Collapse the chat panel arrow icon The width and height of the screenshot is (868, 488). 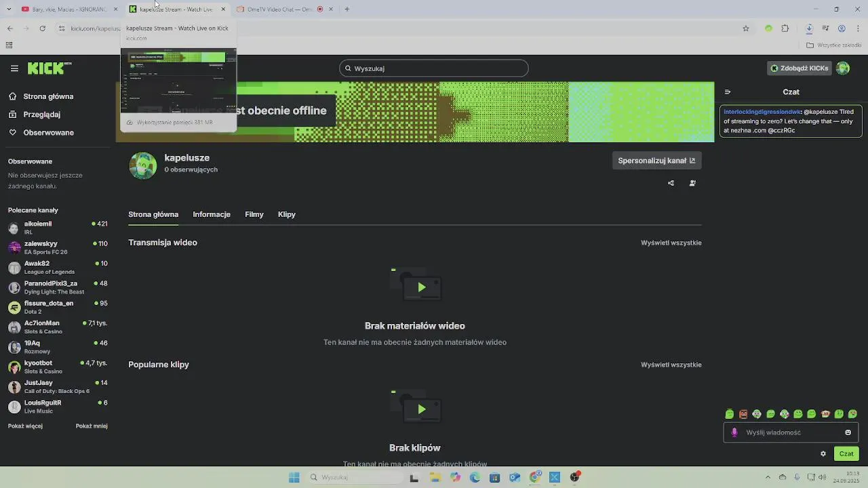[728, 92]
